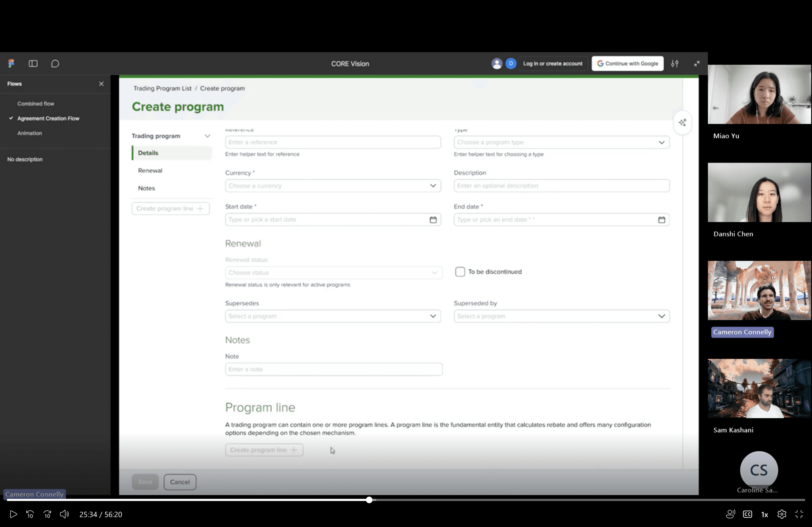Open prototype options sliders icon
This screenshot has width=812, height=527.
coord(674,63)
